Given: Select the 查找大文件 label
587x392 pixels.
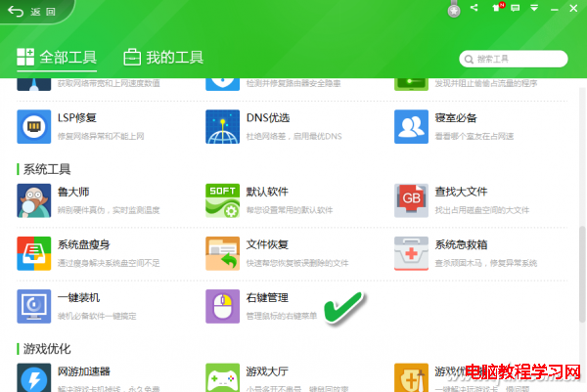Looking at the screenshot, I should tap(461, 192).
